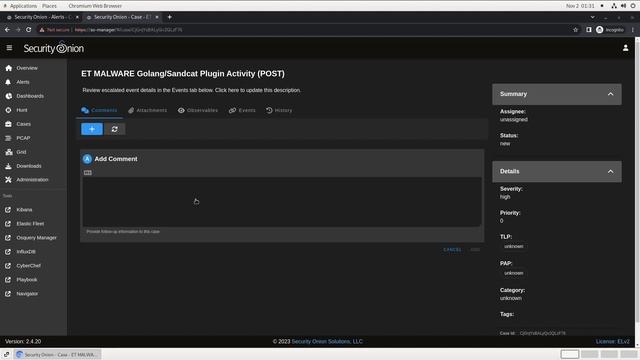640x360 pixels.
Task: Open the user account icon
Action: coord(625,48)
